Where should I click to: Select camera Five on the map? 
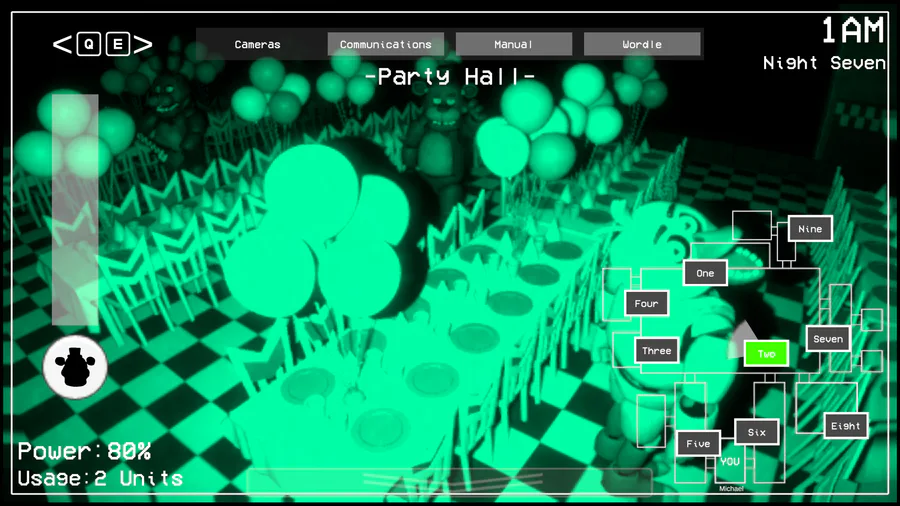pos(698,443)
